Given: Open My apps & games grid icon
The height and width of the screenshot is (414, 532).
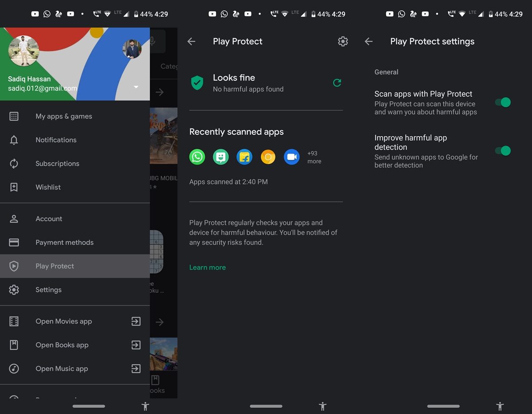Looking at the screenshot, I should pos(14,116).
